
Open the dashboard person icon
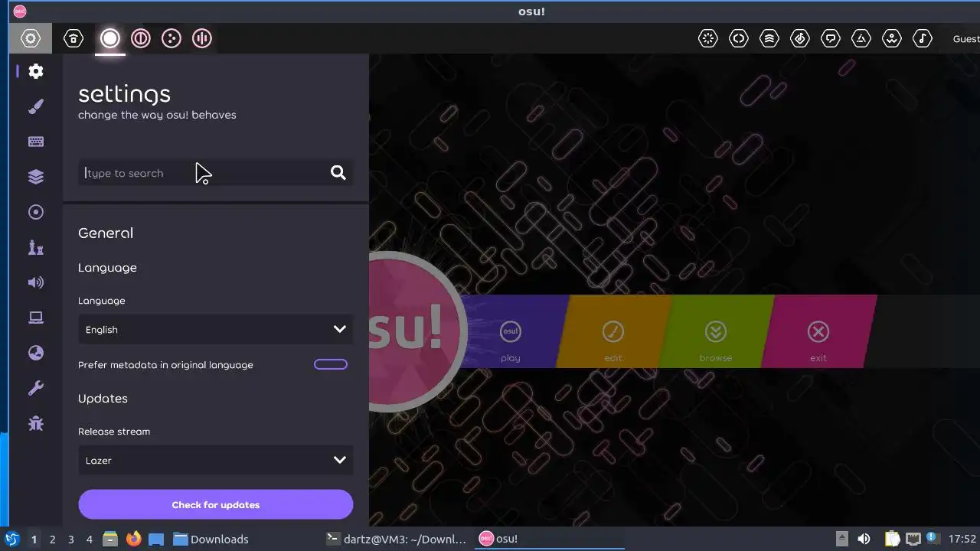(892, 38)
